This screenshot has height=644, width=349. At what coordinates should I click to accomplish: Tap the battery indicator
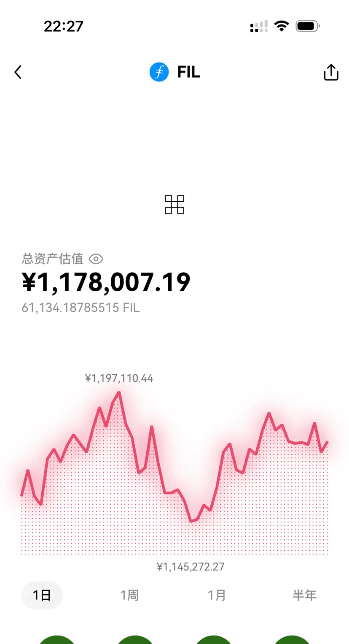pos(308,26)
